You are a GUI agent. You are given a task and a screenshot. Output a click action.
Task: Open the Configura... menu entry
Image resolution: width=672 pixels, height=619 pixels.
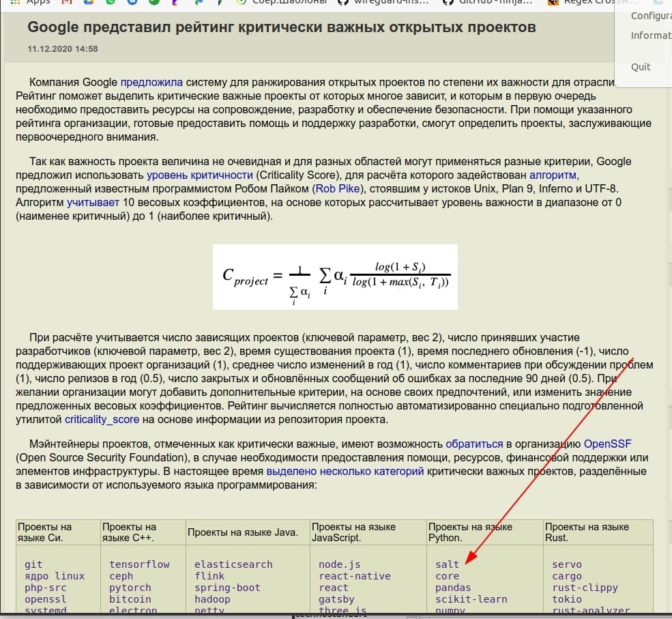(x=651, y=16)
